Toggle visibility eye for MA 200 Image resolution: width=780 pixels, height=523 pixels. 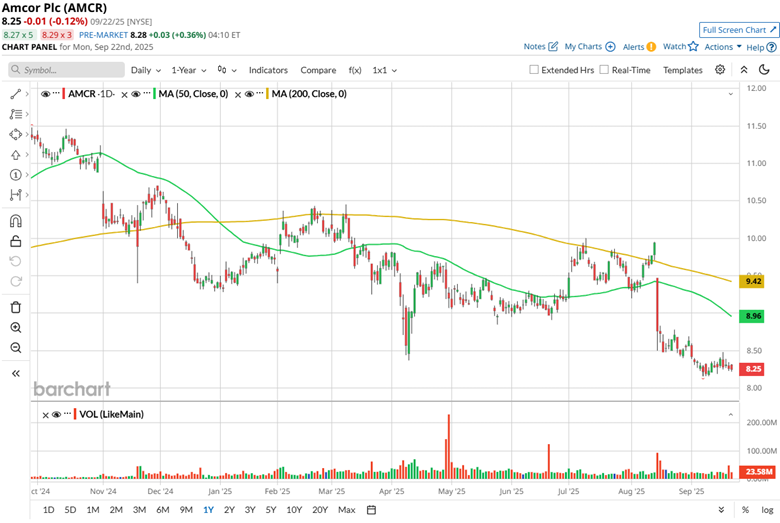coord(249,94)
